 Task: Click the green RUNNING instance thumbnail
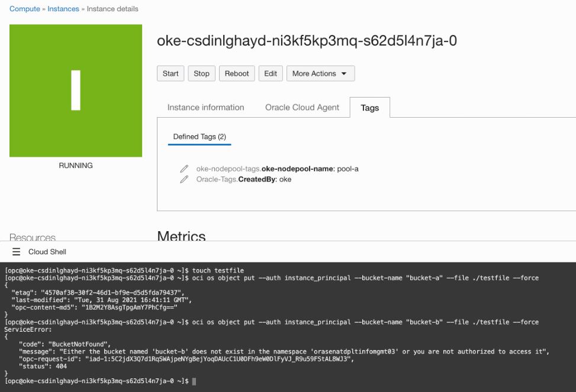75,90
